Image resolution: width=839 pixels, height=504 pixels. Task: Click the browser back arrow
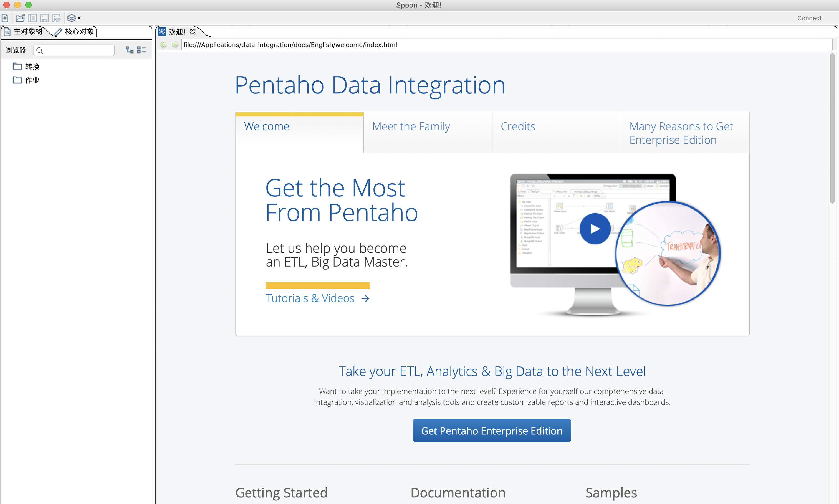(163, 44)
